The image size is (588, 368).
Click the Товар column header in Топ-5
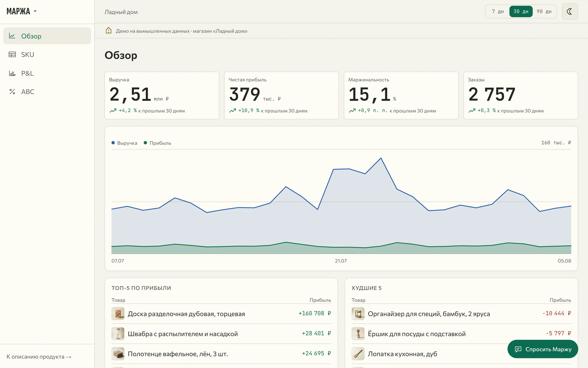point(118,300)
